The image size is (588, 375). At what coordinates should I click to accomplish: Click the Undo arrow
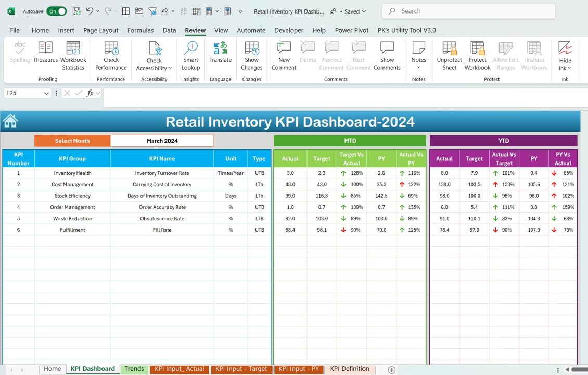click(90, 11)
